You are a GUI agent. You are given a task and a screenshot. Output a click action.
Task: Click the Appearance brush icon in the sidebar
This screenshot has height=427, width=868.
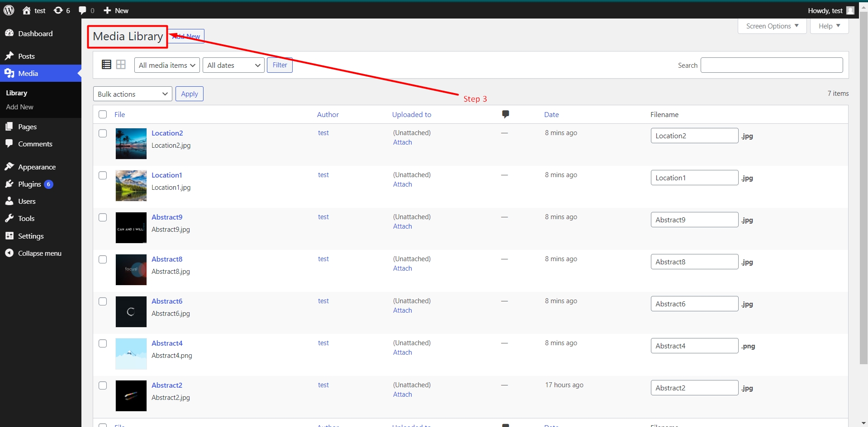[9, 167]
